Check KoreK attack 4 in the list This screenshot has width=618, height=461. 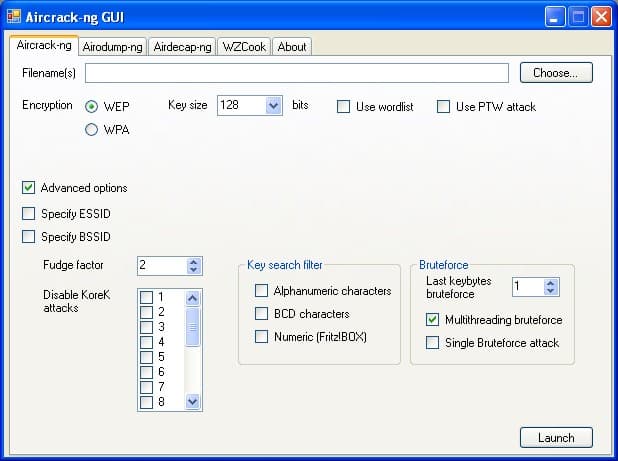coord(147,342)
